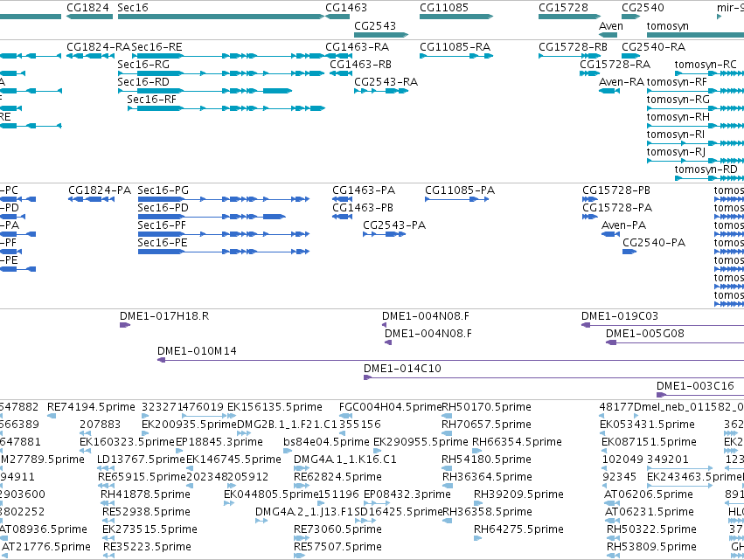Click transcript CG1824-RA
The width and height of the screenshot is (744, 560).
[x=90, y=56]
